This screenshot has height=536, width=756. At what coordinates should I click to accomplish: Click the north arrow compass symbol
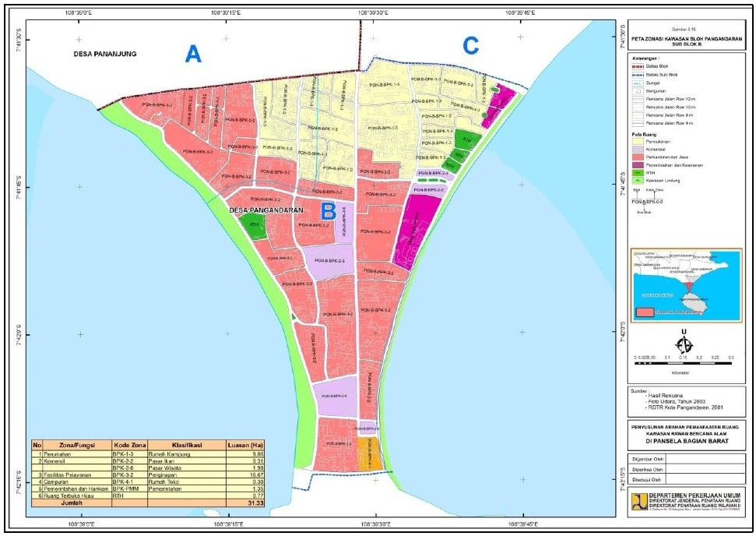point(684,344)
